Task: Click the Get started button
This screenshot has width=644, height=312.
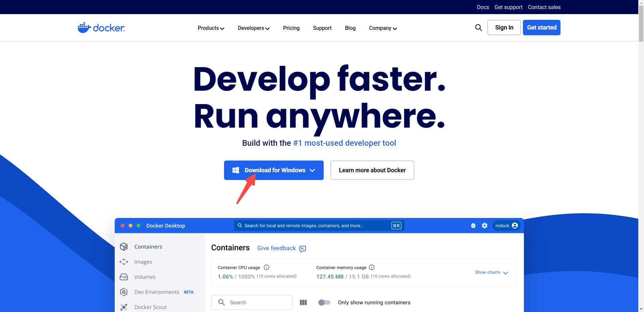Action: 541,28
